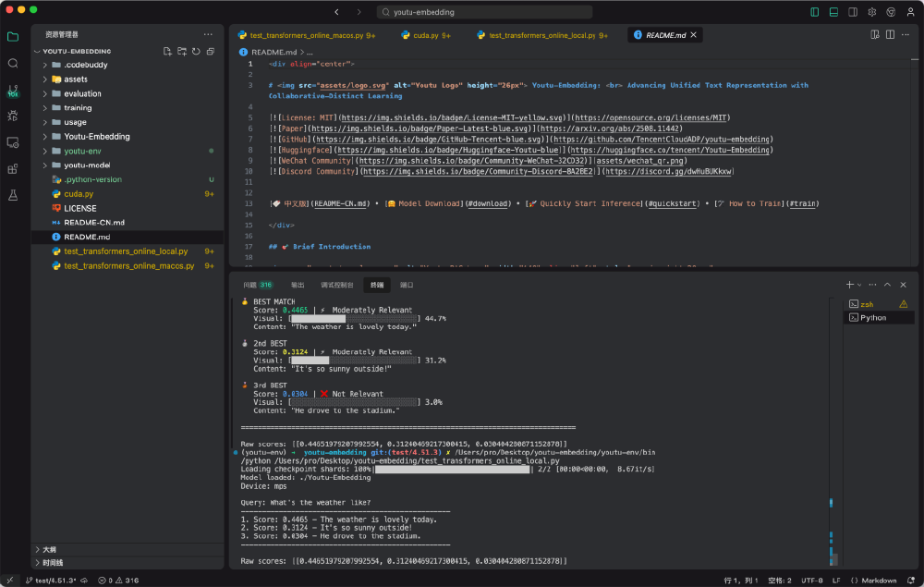The width and height of the screenshot is (924, 587).
Task: Open the Extensions view in activity bar
Action: click(13, 169)
